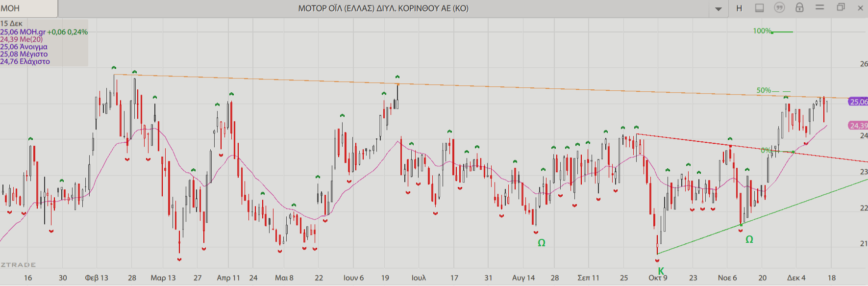Click the Φεβ 13 date axis label
This screenshot has width=868, height=286.
(97, 278)
